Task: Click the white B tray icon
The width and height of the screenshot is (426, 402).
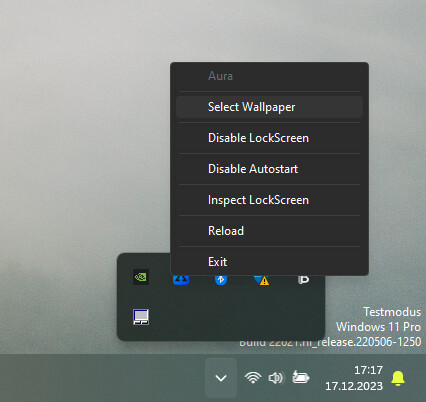Action: [x=303, y=280]
